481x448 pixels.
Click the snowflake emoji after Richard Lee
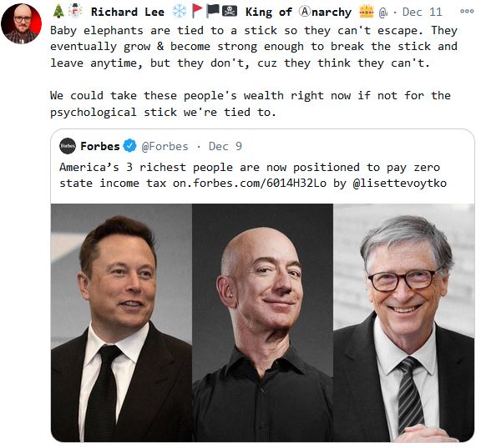180,12
